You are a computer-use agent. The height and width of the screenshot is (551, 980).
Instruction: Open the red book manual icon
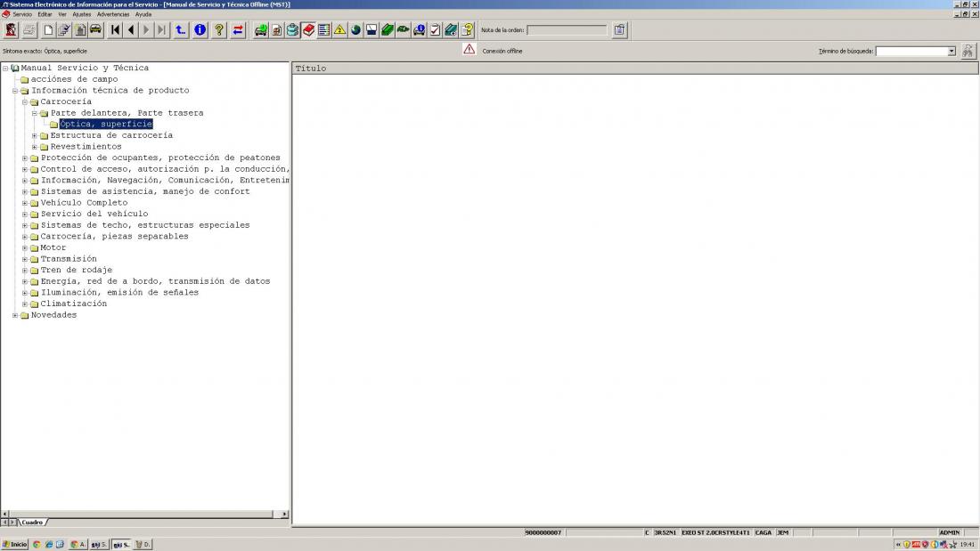point(308,30)
